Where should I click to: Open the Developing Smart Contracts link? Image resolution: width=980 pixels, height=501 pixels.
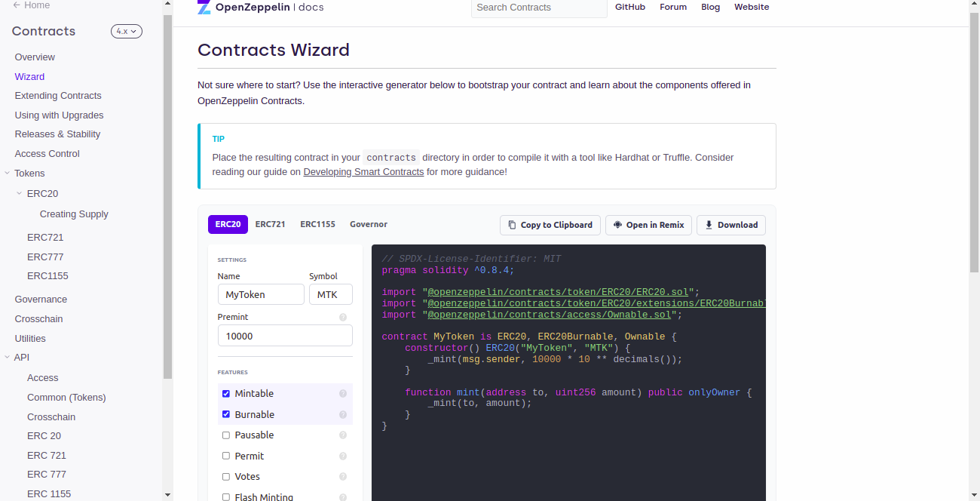pos(363,172)
